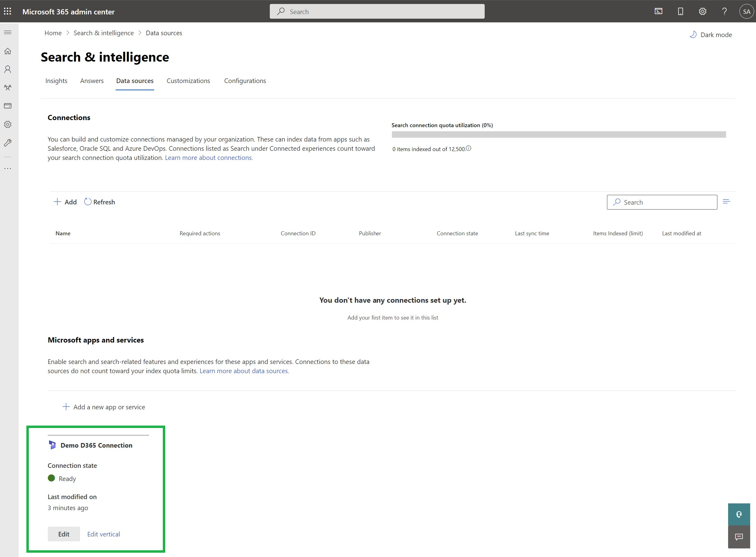Focus the top admin center Search box

point(377,11)
